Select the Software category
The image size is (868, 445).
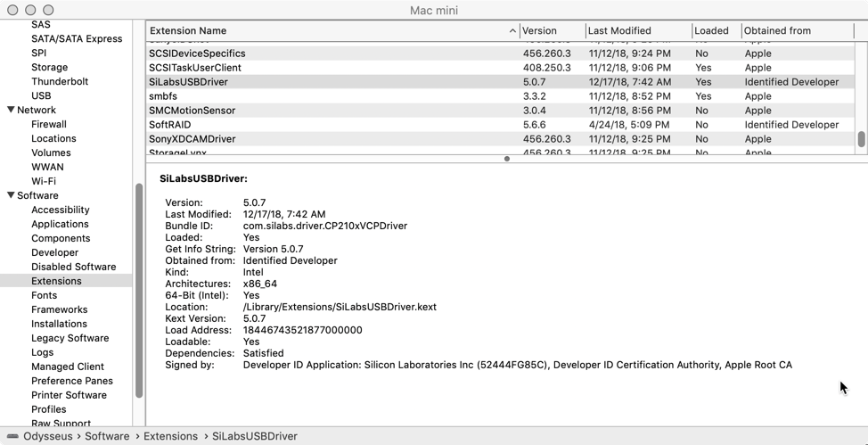coord(37,195)
